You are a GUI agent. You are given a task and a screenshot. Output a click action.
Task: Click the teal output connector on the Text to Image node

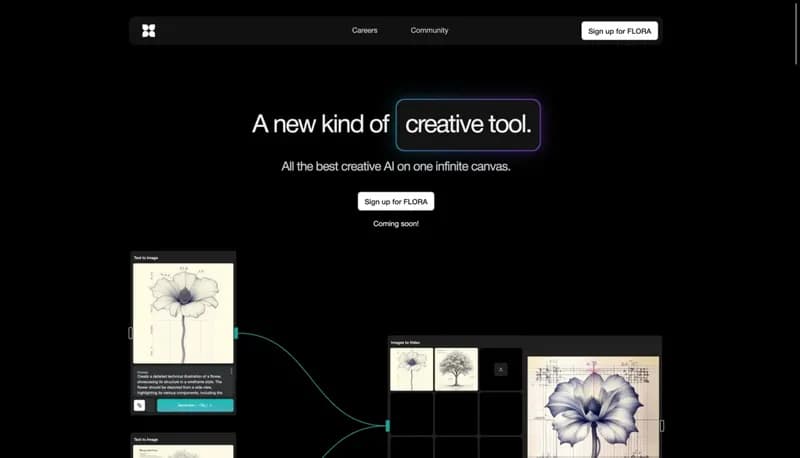pos(236,333)
